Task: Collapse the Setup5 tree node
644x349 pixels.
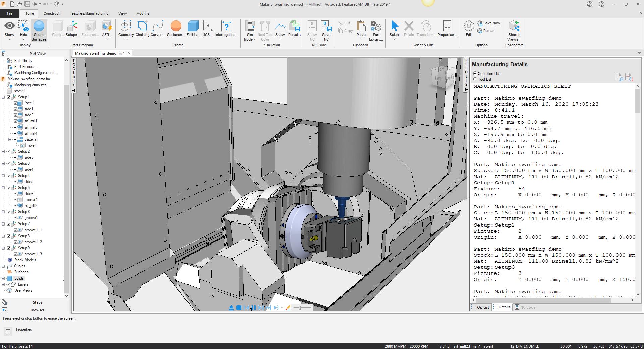Action: [3, 188]
